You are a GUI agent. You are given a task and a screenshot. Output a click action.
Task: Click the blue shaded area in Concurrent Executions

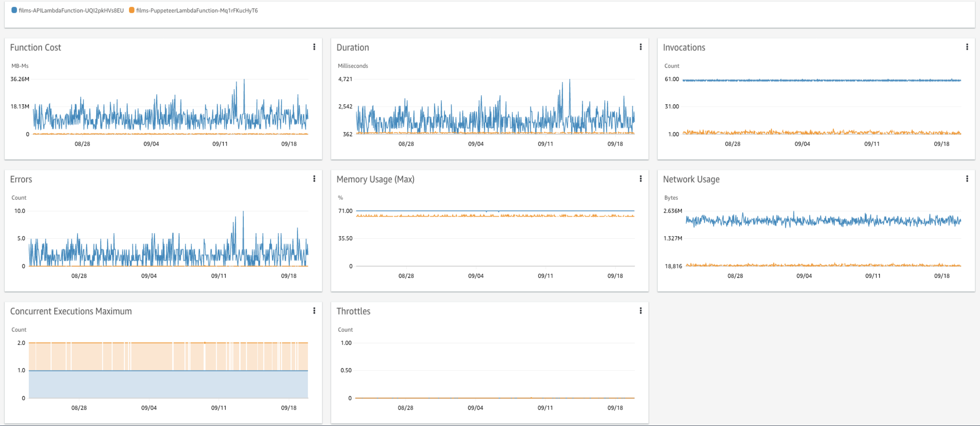[x=168, y=384]
